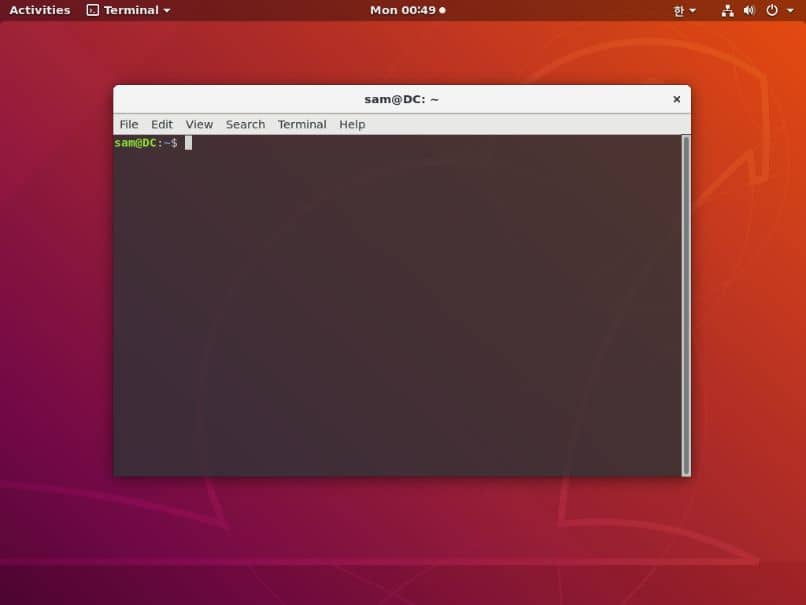Open the File menu
Viewport: 806px width, 605px height.
(x=128, y=124)
